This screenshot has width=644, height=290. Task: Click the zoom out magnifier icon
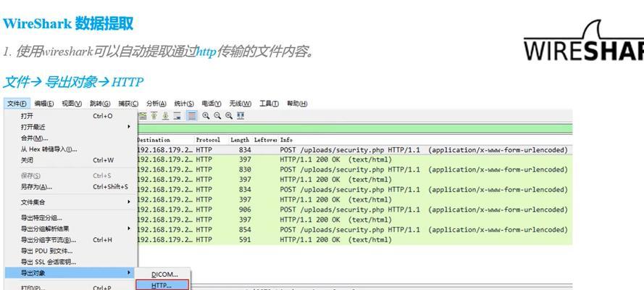(217, 116)
